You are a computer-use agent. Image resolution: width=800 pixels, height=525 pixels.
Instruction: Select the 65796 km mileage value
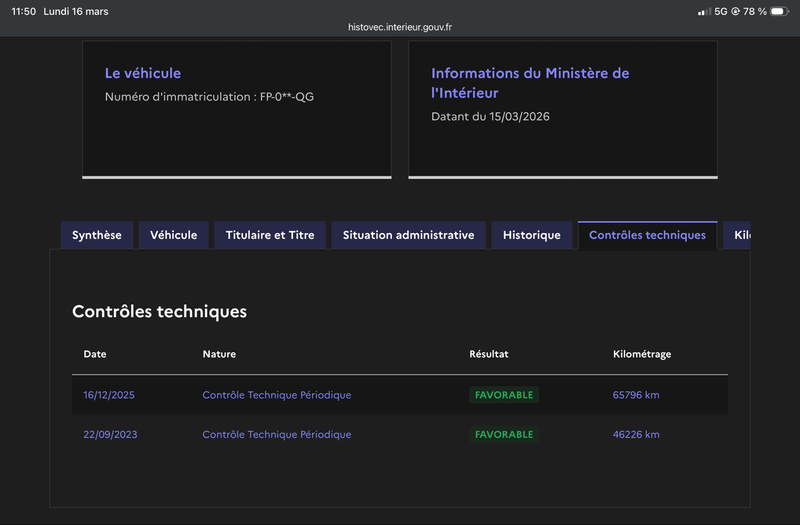pyautogui.click(x=636, y=395)
